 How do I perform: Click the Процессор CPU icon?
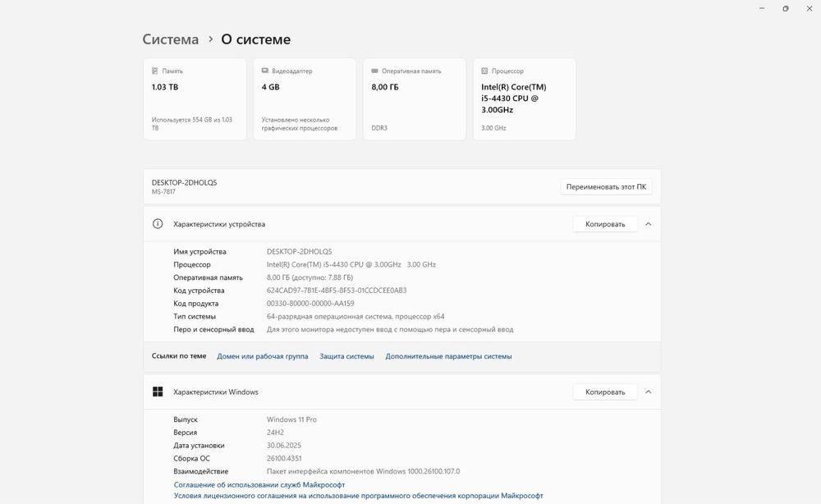(485, 71)
